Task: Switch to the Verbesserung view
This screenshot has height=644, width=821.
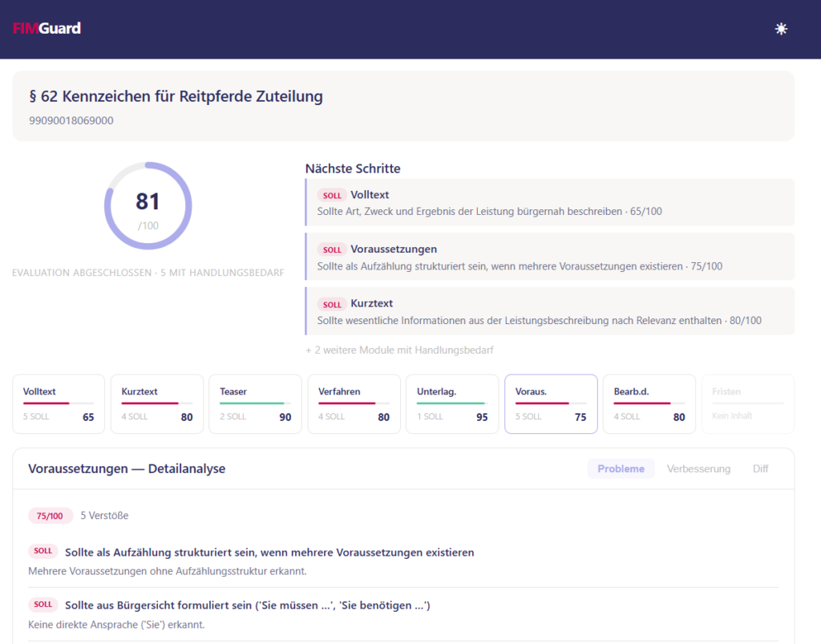Action: (x=698, y=468)
